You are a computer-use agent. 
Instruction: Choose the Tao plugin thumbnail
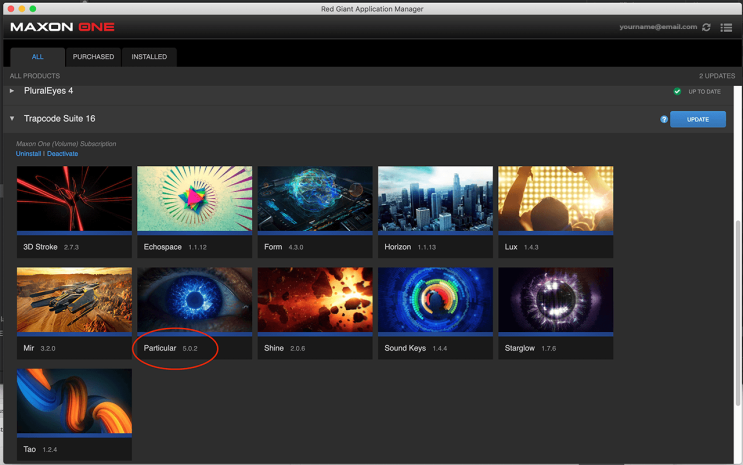pyautogui.click(x=75, y=402)
